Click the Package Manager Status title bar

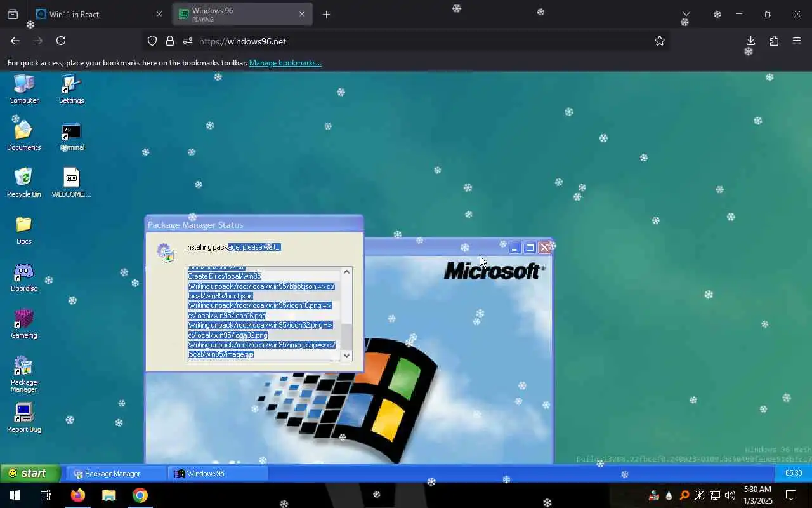(254, 225)
